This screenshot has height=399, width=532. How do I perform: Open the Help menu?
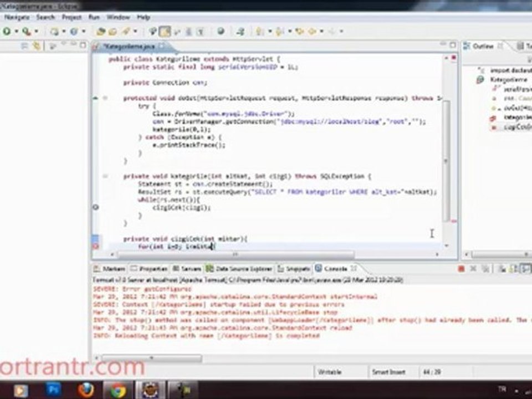click(144, 17)
